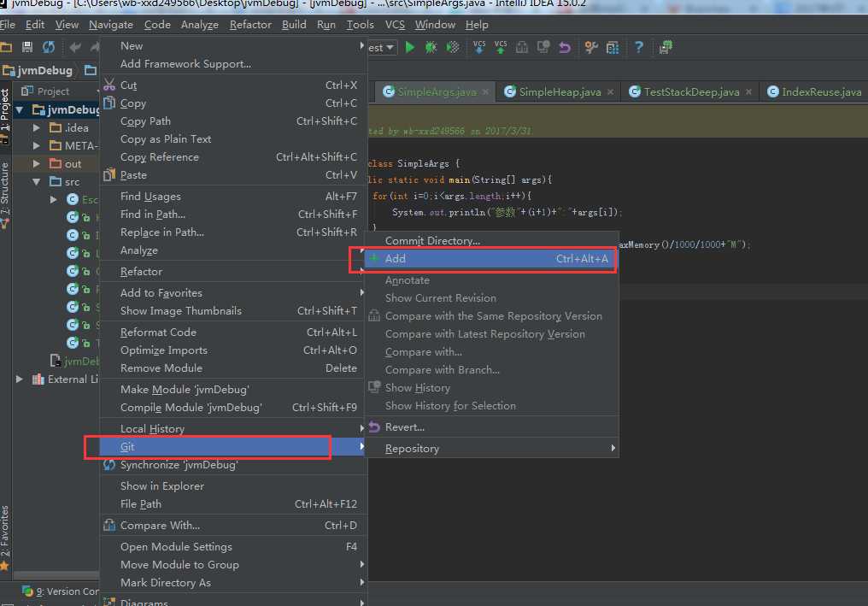The height and width of the screenshot is (606, 868).
Task: Open the Refactor menu in menu bar
Action: point(250,25)
